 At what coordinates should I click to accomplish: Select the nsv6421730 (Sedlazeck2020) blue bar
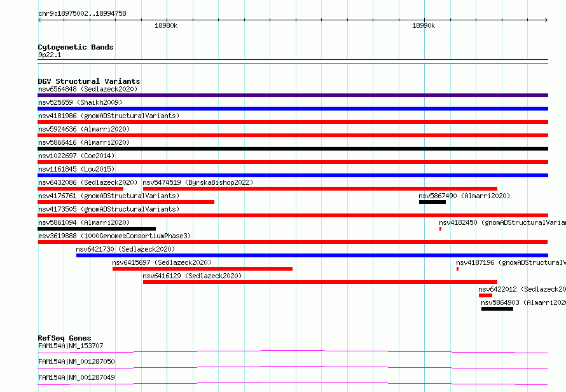tap(312, 255)
